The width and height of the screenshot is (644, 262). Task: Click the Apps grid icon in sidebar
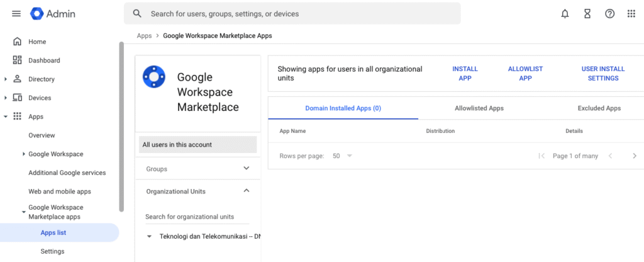pos(17,117)
